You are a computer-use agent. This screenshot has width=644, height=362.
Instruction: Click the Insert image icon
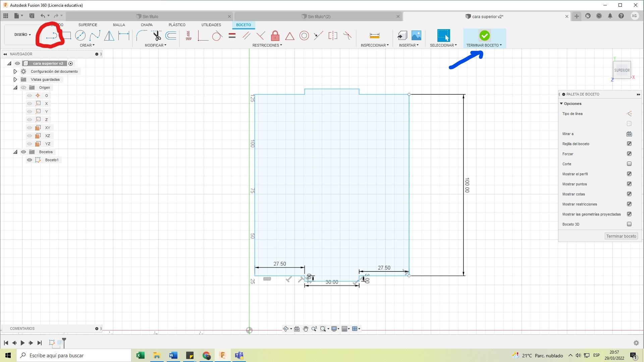coord(416,36)
